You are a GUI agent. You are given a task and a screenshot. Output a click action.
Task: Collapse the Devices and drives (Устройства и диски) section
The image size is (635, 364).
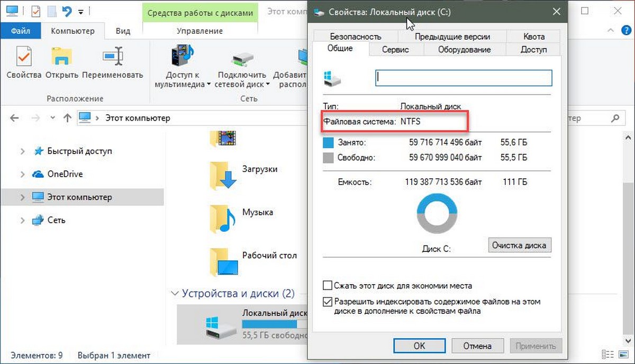click(174, 293)
